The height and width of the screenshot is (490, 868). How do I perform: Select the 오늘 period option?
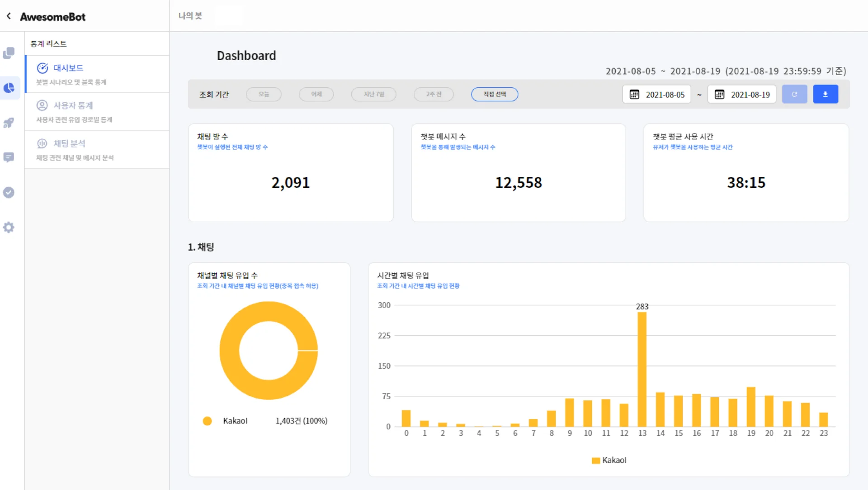[264, 94]
